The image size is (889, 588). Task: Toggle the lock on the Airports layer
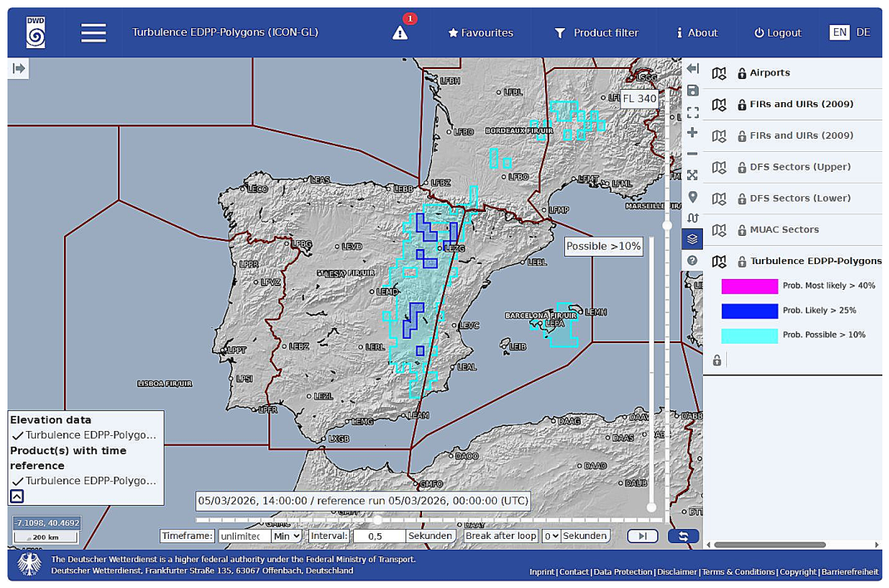742,73
